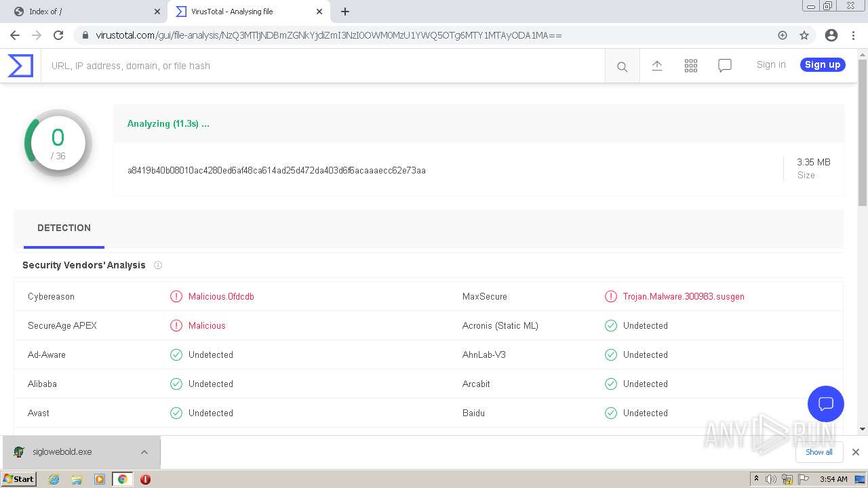Expand siglowebold.exe download options chevron
This screenshot has height=488, width=868.
point(144,452)
